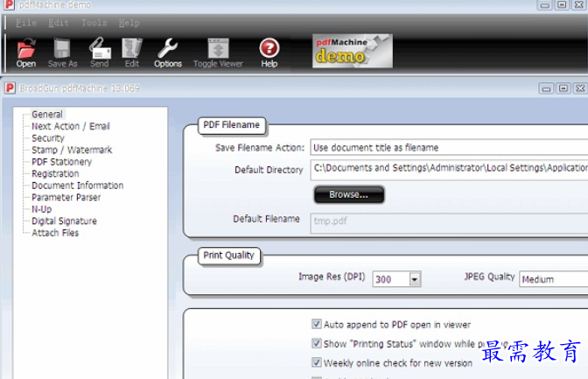Select General in the options tree

[x=47, y=114]
